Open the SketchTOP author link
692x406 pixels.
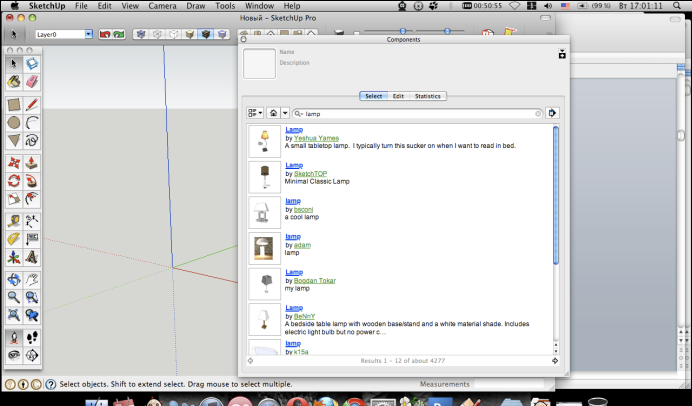coord(309,173)
